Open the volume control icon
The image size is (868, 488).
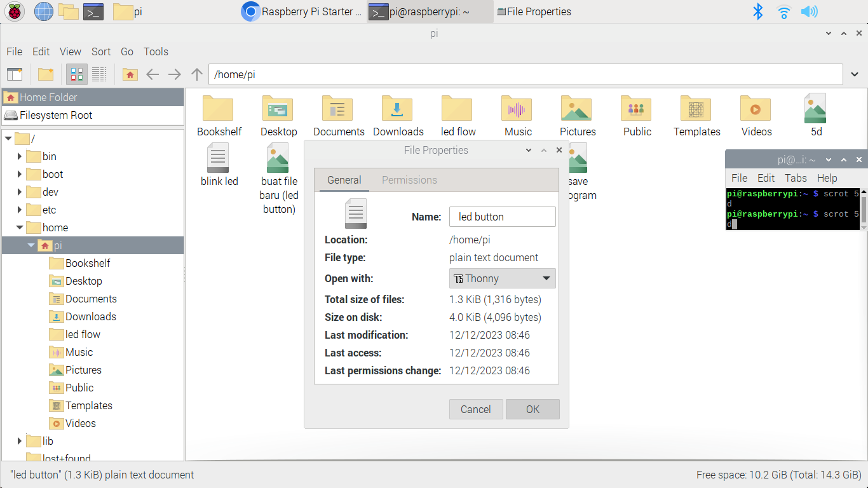pos(809,11)
